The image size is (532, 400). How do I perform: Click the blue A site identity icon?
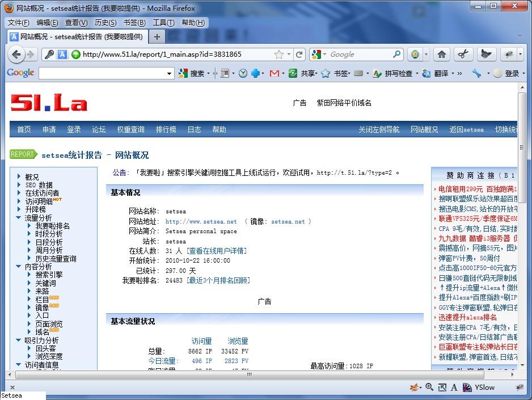(62, 54)
